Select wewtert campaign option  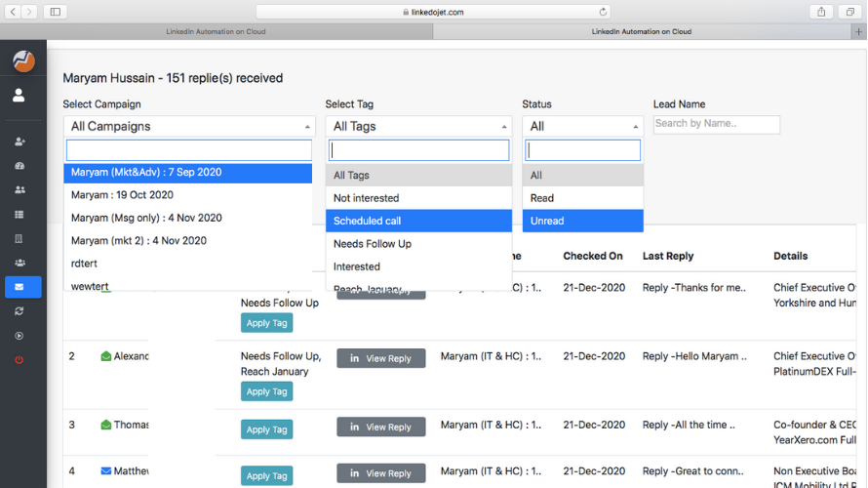tap(188, 285)
